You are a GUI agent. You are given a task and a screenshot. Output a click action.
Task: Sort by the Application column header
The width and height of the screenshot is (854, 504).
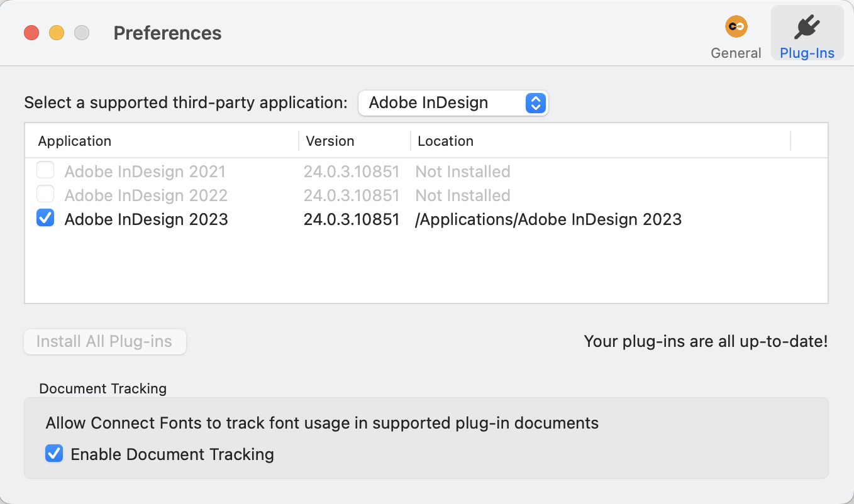[74, 141]
